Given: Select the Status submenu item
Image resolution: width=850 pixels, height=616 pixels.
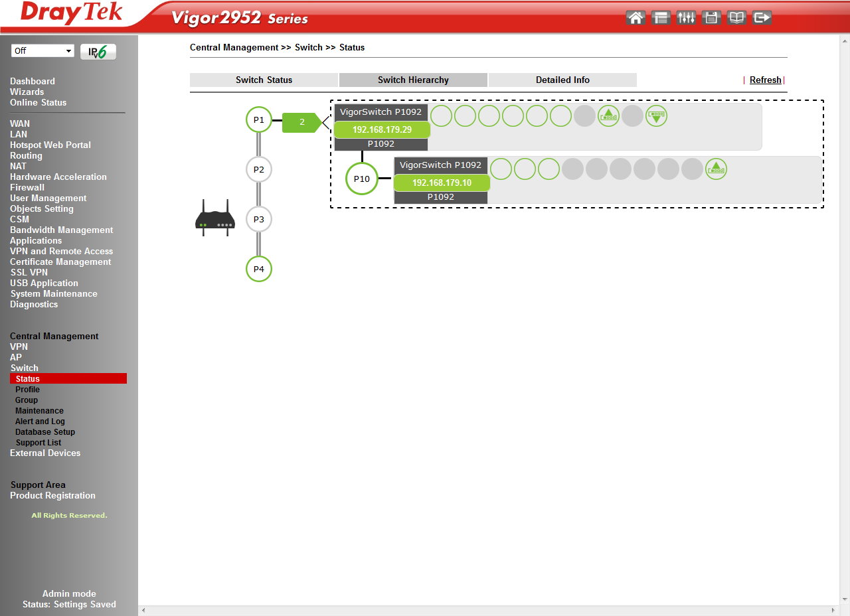Looking at the screenshot, I should (68, 378).
